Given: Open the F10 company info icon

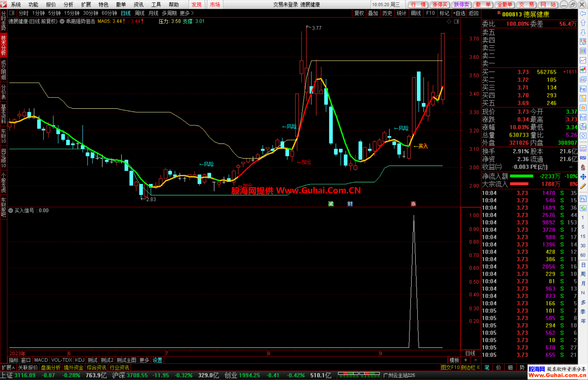Looking at the screenshot, I should (x=583, y=89).
